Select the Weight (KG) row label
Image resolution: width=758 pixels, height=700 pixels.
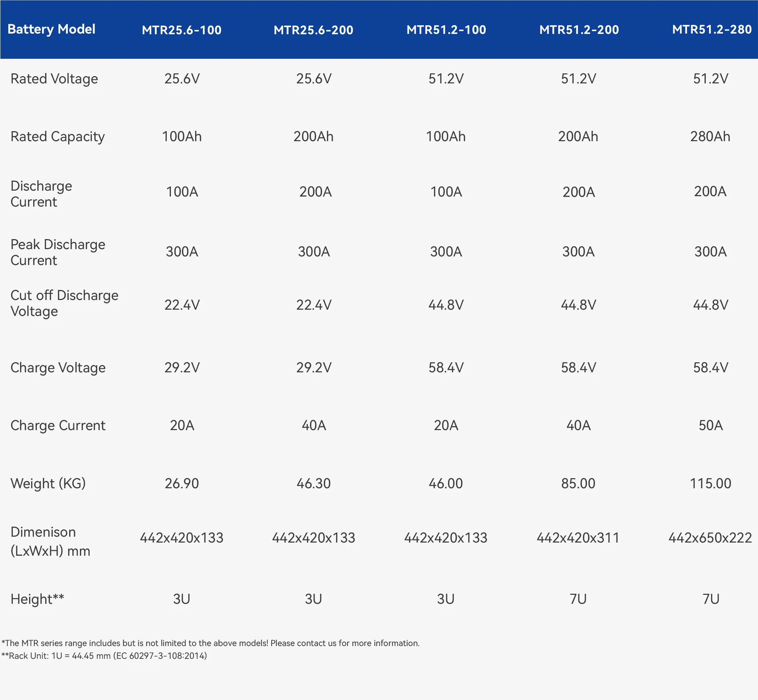coord(48,484)
